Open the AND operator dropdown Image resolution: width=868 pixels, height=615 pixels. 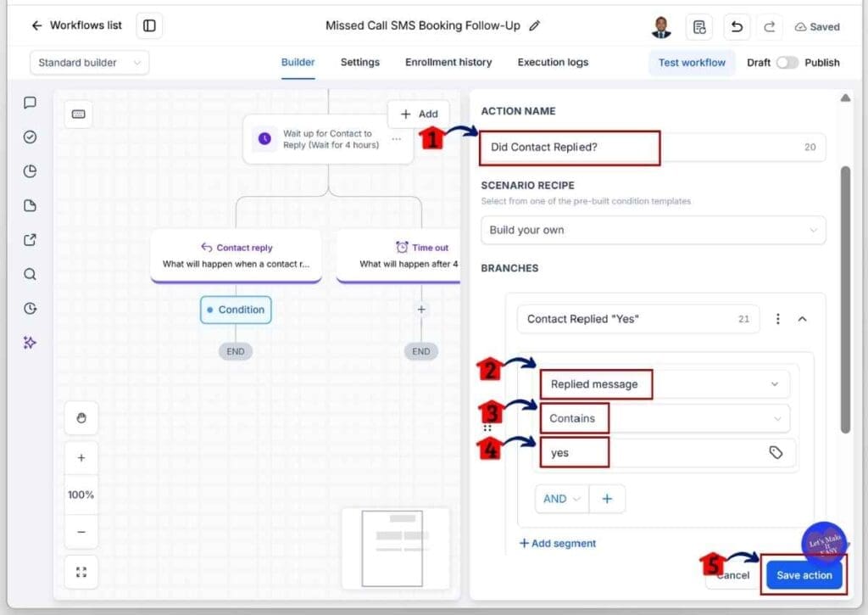pos(561,499)
